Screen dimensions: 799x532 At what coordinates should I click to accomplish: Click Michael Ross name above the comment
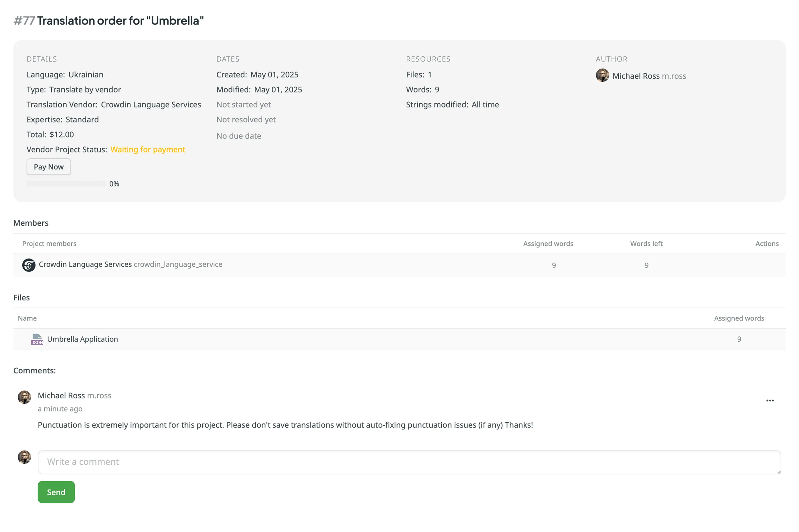coord(61,395)
